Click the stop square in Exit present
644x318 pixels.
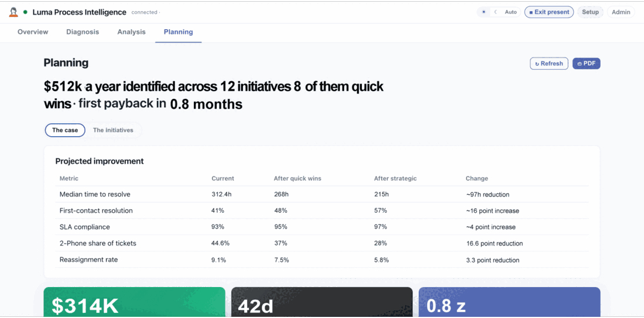click(531, 12)
